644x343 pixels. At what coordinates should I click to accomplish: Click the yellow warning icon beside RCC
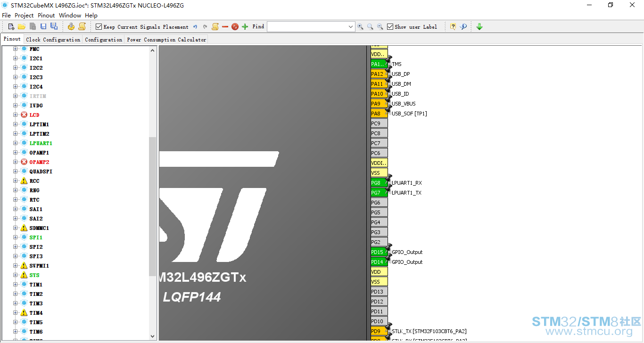pos(24,181)
